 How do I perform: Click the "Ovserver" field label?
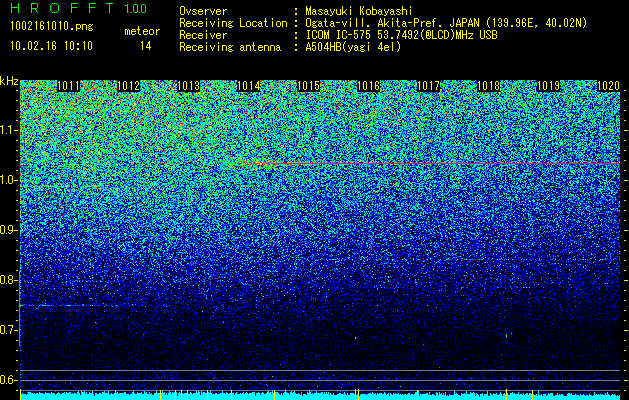203,11
